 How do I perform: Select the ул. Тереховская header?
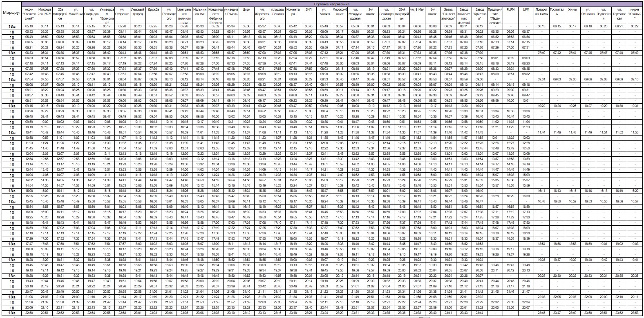[x=619, y=15]
